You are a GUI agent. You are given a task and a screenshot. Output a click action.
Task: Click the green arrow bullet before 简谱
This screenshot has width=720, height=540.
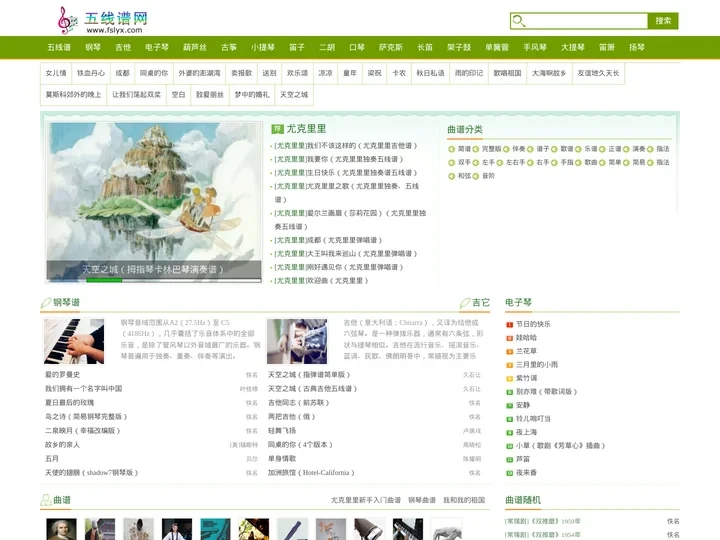[452, 149]
